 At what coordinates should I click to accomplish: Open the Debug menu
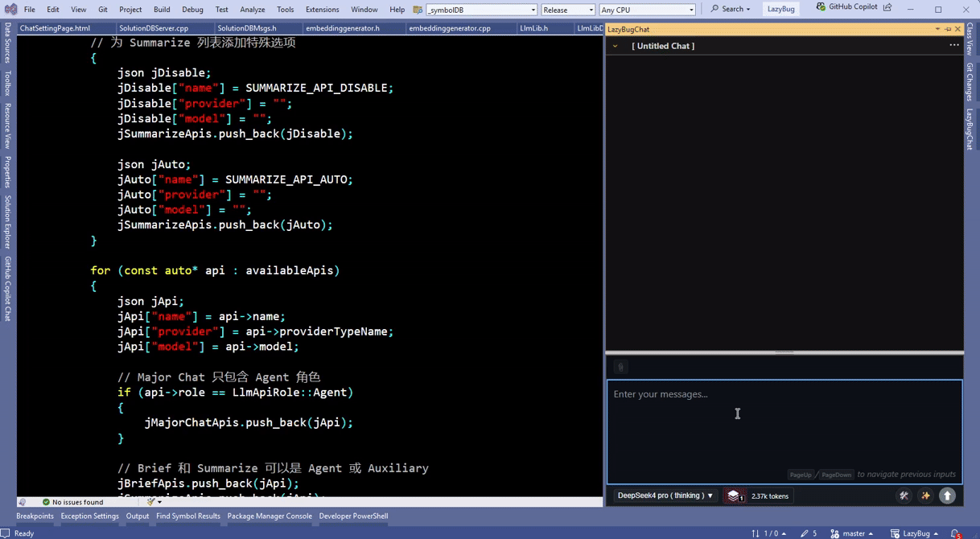tap(192, 10)
